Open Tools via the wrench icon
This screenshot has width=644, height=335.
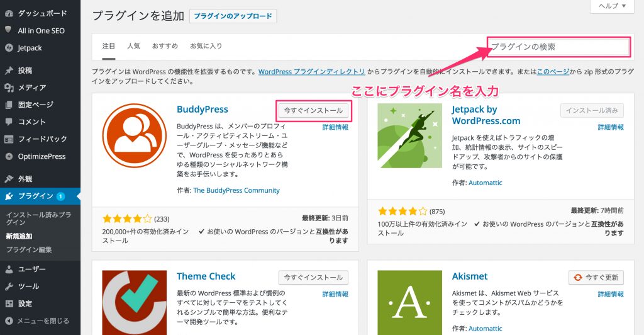coord(9,287)
